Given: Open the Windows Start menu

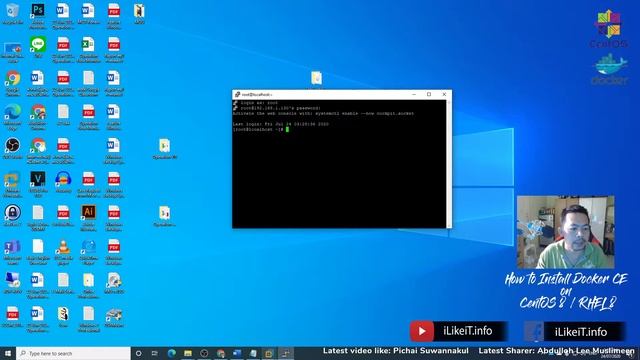Looking at the screenshot, I should (x=8, y=353).
